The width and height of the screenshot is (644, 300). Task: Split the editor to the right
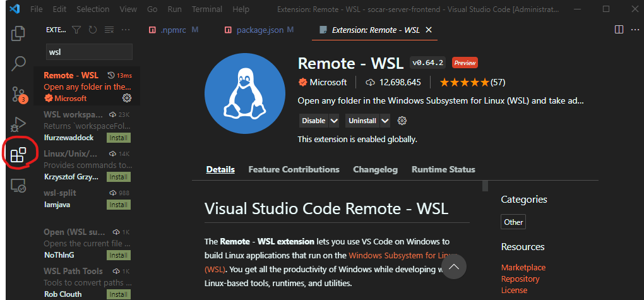pos(619,30)
